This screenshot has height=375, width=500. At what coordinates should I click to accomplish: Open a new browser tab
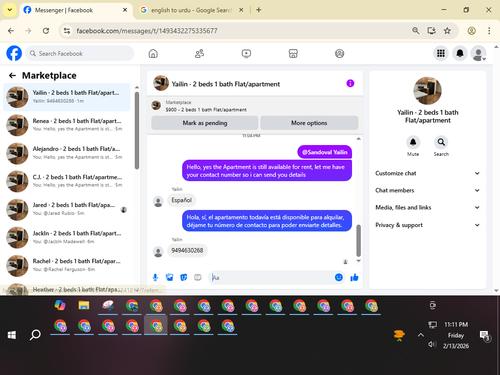(259, 10)
